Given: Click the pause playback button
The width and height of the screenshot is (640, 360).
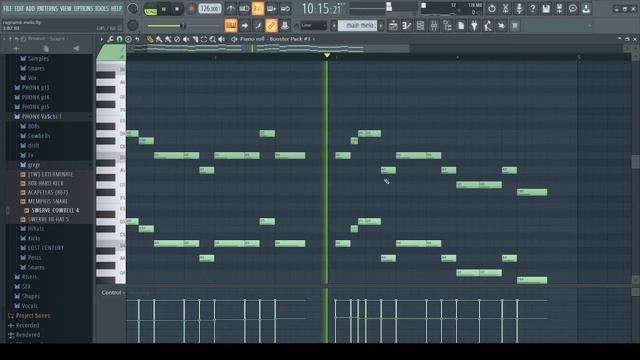Looking at the screenshot, I should point(164,9).
